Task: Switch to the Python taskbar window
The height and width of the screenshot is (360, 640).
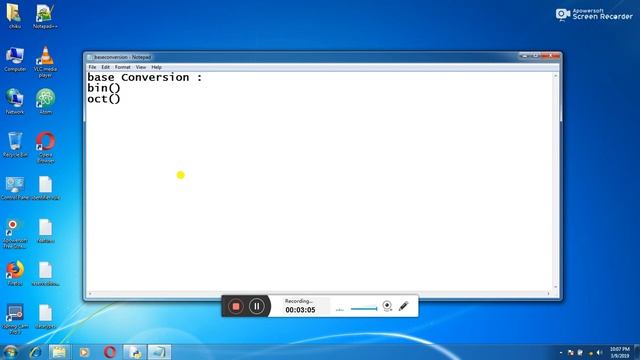Action: (x=134, y=352)
